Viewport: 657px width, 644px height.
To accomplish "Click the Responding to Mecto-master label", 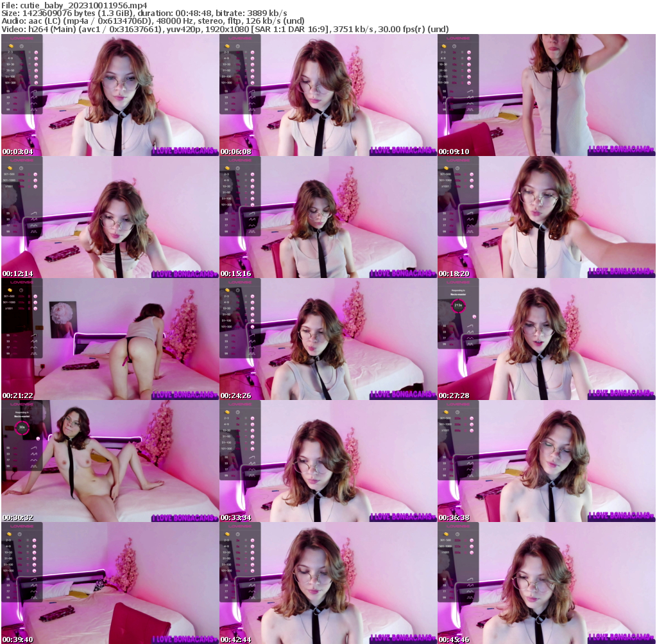I will 458,292.
